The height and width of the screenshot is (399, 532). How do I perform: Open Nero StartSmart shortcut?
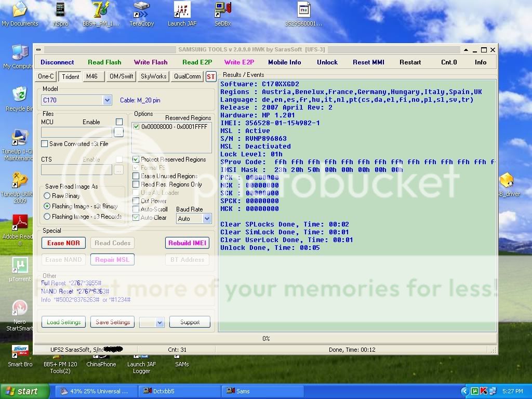[x=20, y=315]
